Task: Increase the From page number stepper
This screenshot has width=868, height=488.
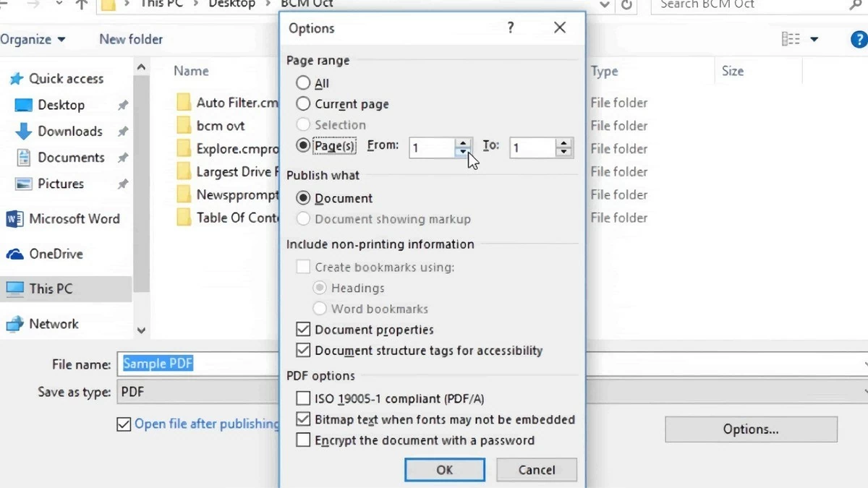Action: point(463,143)
